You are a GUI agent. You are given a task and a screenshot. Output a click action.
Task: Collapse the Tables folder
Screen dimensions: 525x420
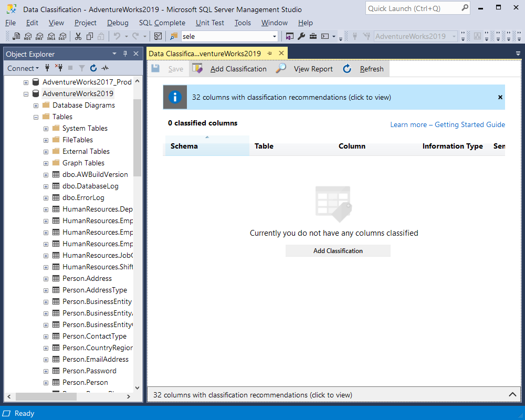click(x=36, y=117)
